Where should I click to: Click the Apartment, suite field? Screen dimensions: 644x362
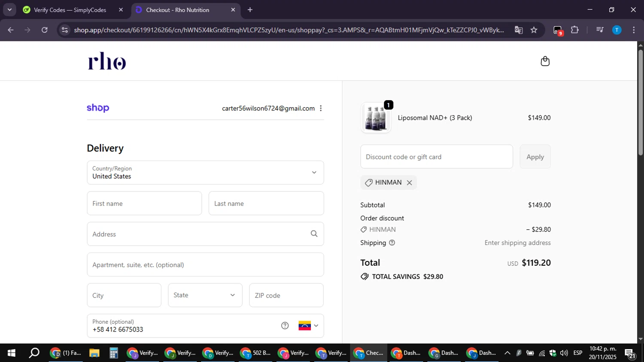pyautogui.click(x=205, y=265)
